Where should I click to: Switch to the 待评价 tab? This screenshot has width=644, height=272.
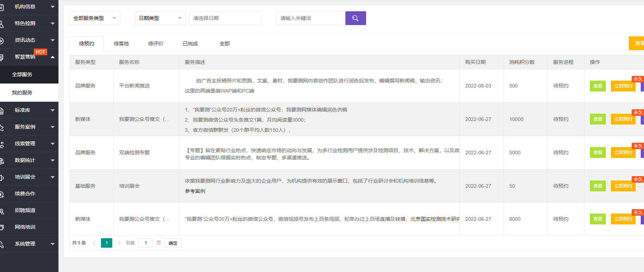click(x=155, y=44)
